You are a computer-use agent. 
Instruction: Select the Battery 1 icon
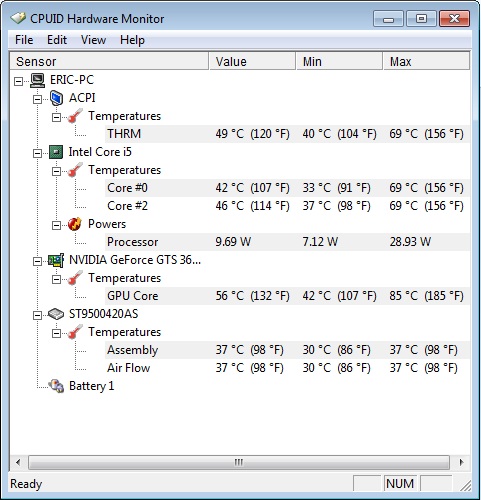(56, 386)
